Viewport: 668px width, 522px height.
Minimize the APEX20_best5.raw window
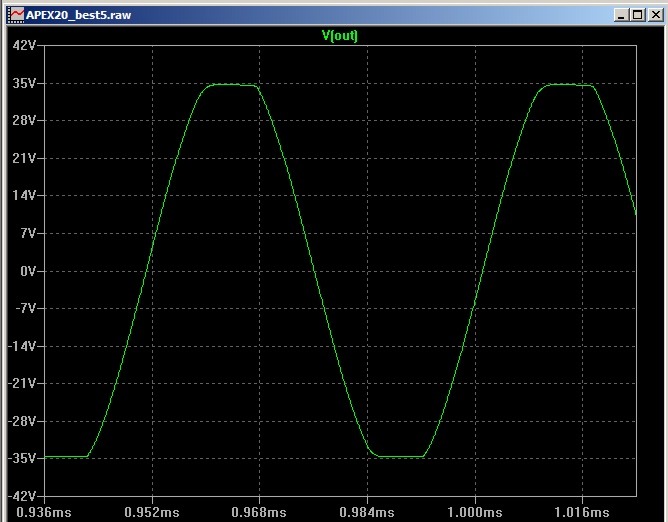621,15
